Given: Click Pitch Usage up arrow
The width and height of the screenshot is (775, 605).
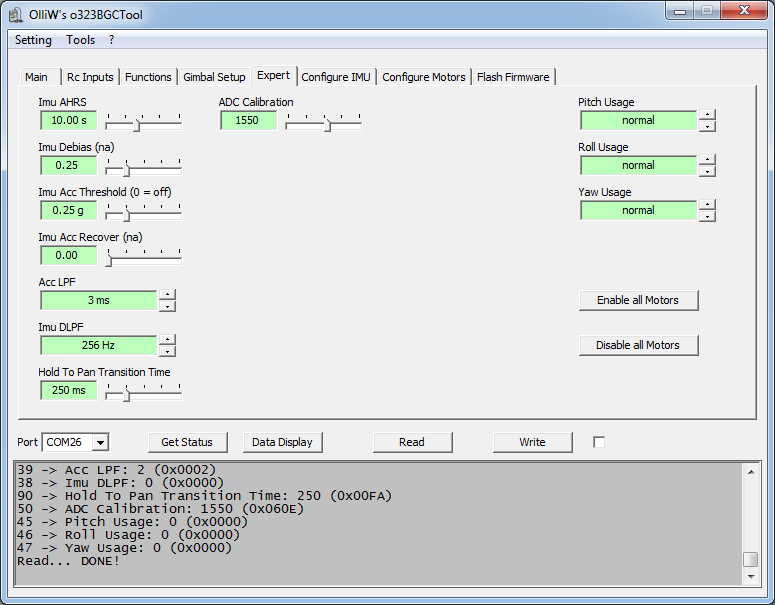Looking at the screenshot, I should 707,115.
